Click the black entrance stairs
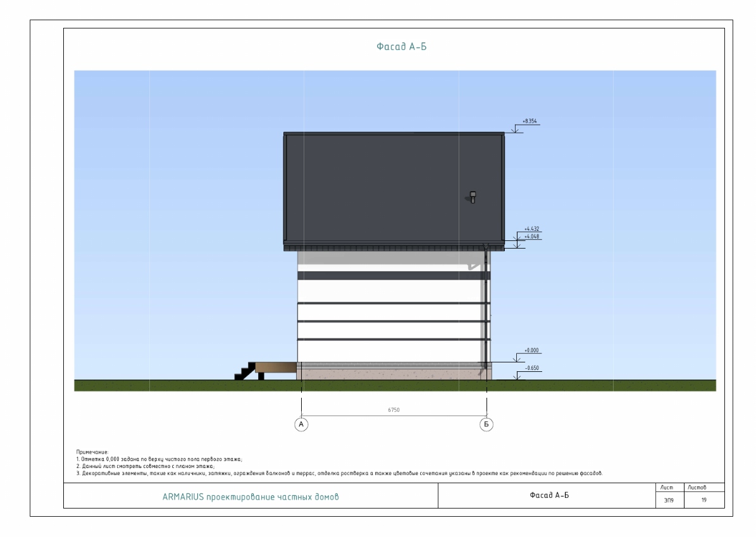756x537 pixels. (x=244, y=372)
